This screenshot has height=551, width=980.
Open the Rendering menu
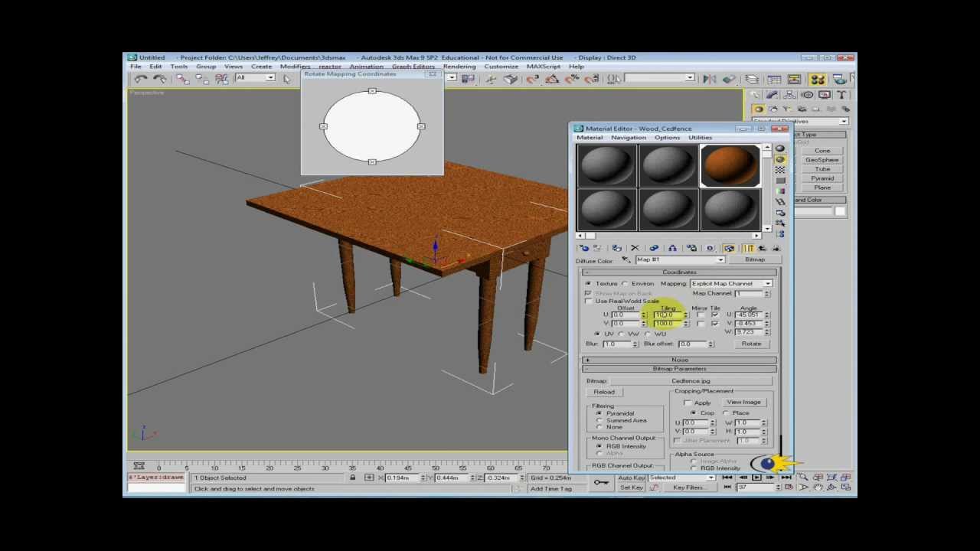(x=459, y=67)
